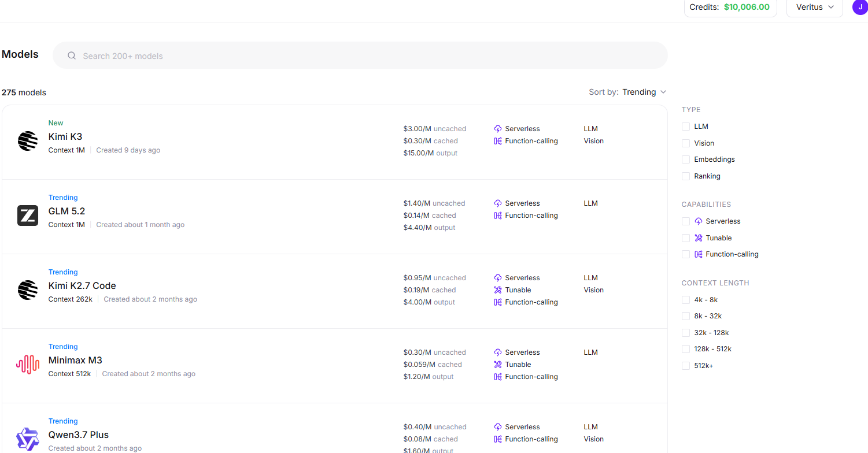Open the user avatar J
The image size is (868, 453).
860,7
